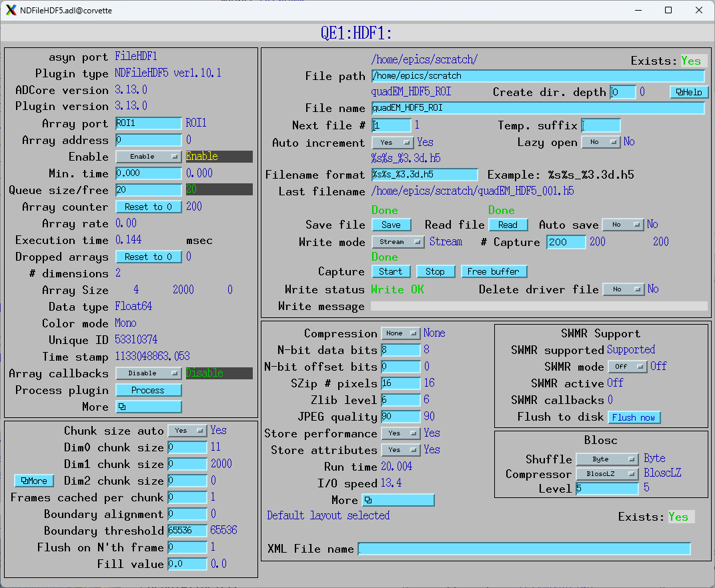Open the More plugin settings display
Image resolution: width=715 pixels, height=588 pixels.
(x=148, y=406)
